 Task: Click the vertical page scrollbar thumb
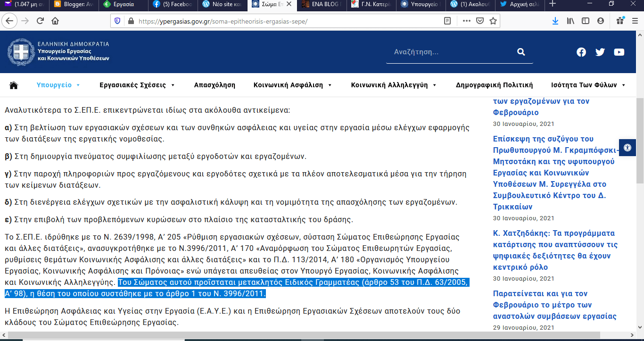coord(639,141)
